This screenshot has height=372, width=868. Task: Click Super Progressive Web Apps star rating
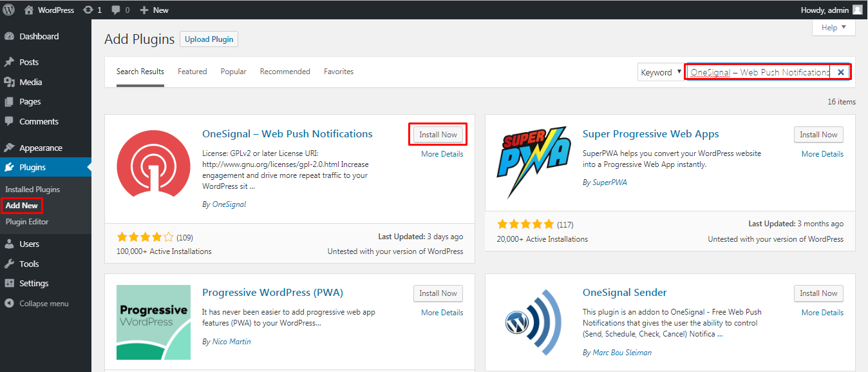[525, 224]
